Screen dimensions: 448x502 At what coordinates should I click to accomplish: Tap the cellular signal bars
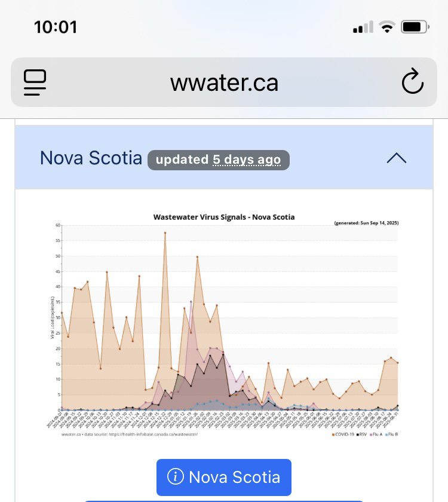click(363, 27)
